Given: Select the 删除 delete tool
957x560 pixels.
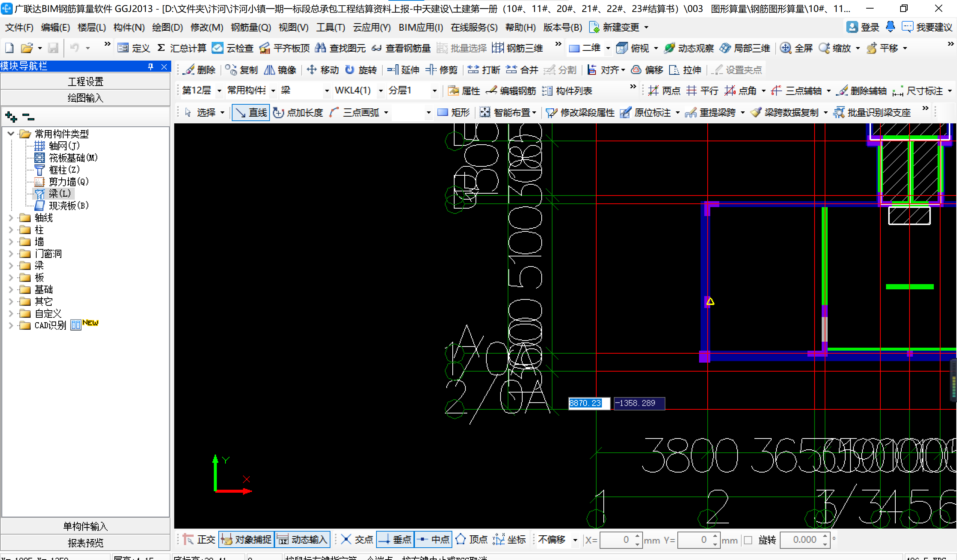Looking at the screenshot, I should (199, 70).
